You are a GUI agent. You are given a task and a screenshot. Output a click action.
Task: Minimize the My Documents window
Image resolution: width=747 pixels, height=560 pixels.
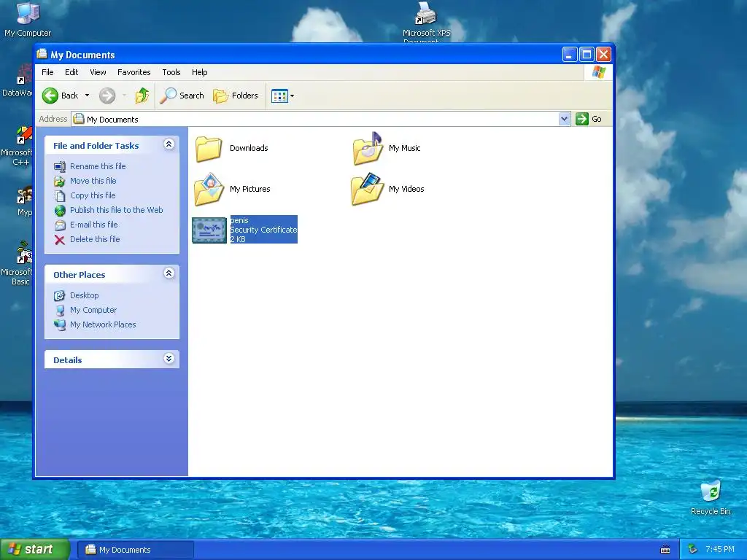[x=570, y=54]
